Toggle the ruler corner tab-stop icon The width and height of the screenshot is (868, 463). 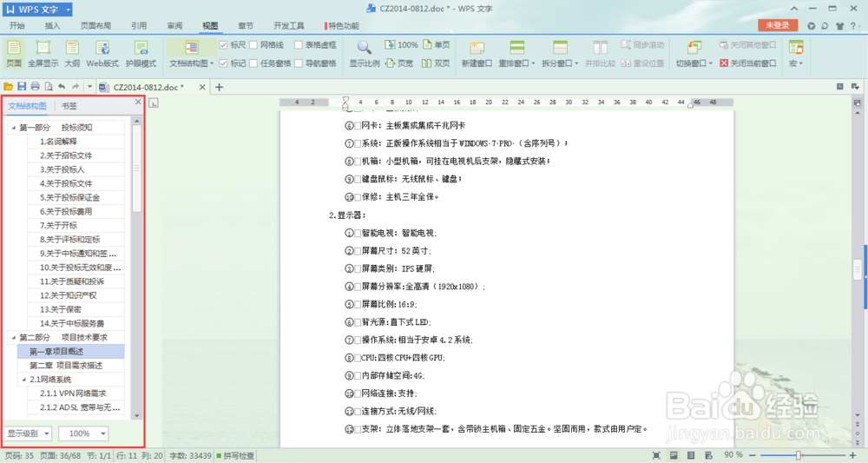pos(154,103)
